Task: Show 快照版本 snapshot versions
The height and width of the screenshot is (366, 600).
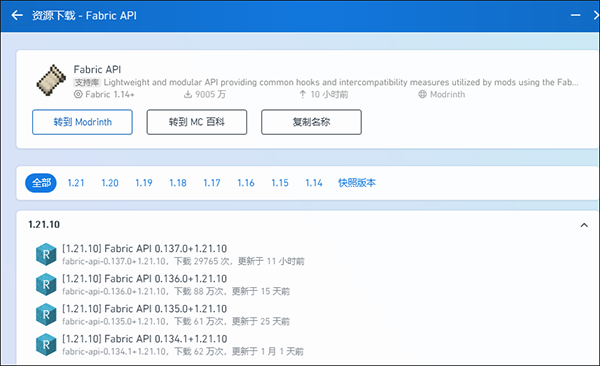Action: click(357, 183)
